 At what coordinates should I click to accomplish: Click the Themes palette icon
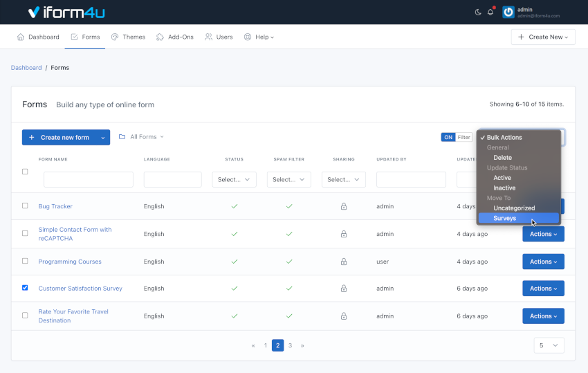115,37
